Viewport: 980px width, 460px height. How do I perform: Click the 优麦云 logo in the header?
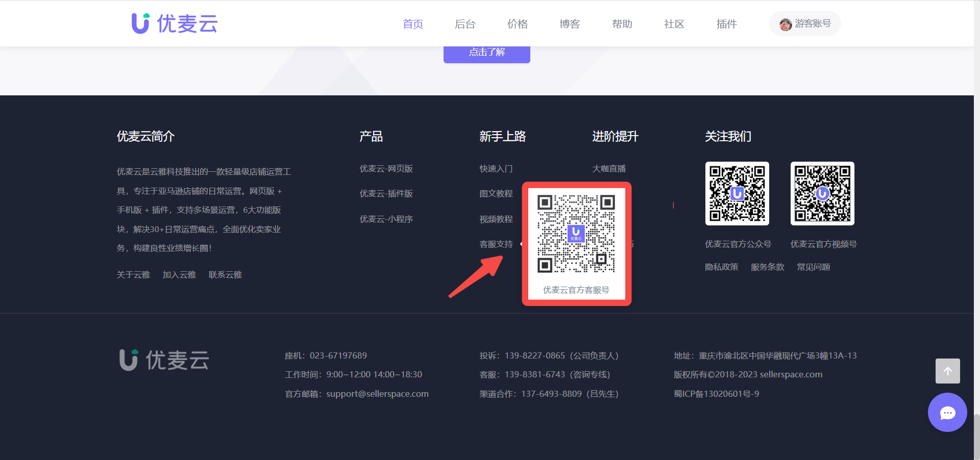175,23
